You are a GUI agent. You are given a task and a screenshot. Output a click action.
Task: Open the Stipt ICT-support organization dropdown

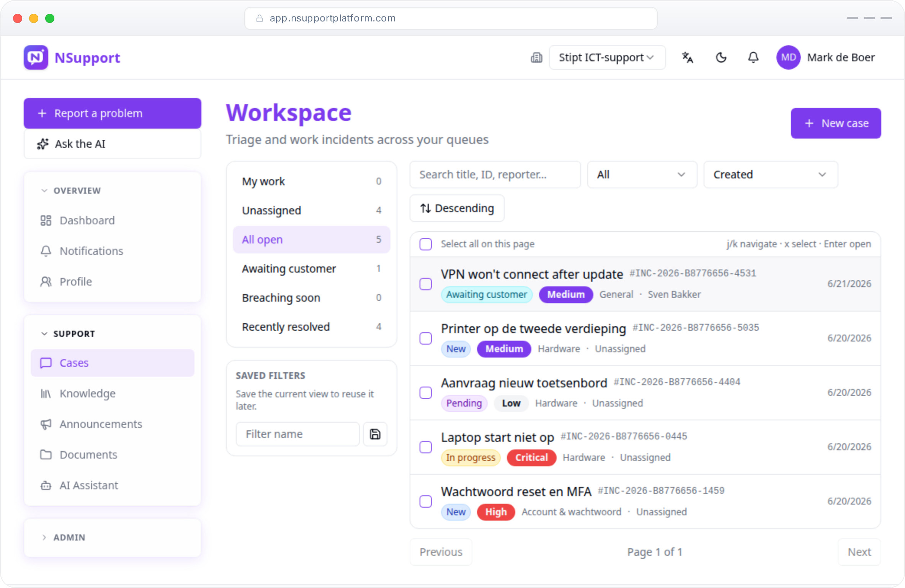(x=607, y=57)
